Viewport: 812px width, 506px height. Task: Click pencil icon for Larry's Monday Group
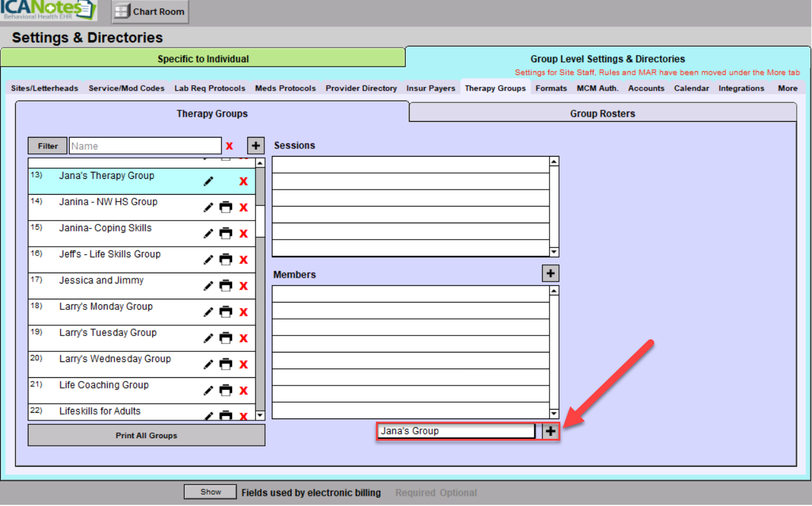[208, 312]
